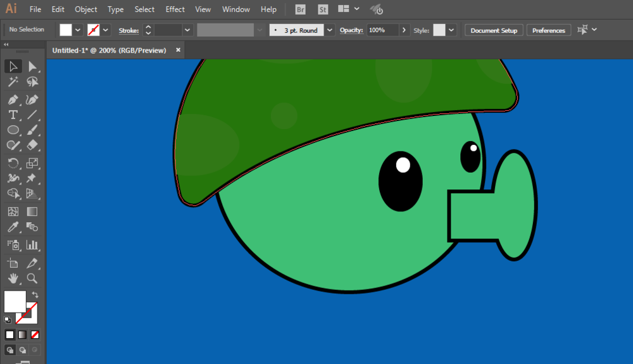Set paint mode to None
Image resolution: width=633 pixels, height=364 pixels.
(x=35, y=334)
